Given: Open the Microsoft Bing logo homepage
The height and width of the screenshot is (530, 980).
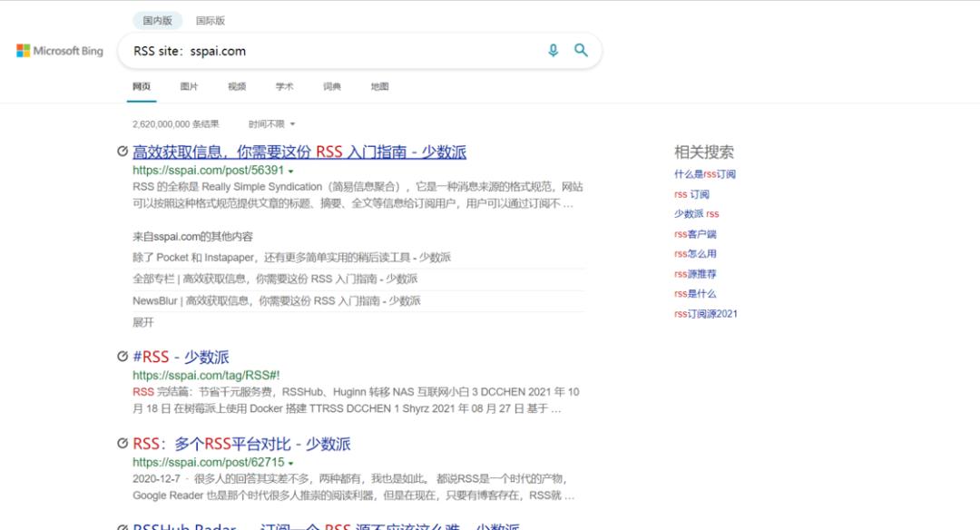Looking at the screenshot, I should tap(59, 51).
